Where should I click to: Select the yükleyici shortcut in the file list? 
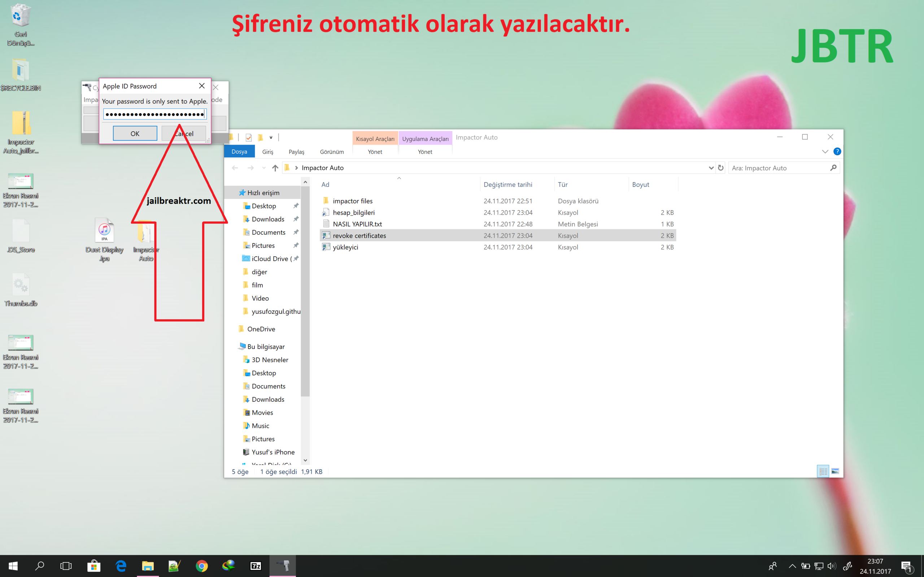pos(345,247)
